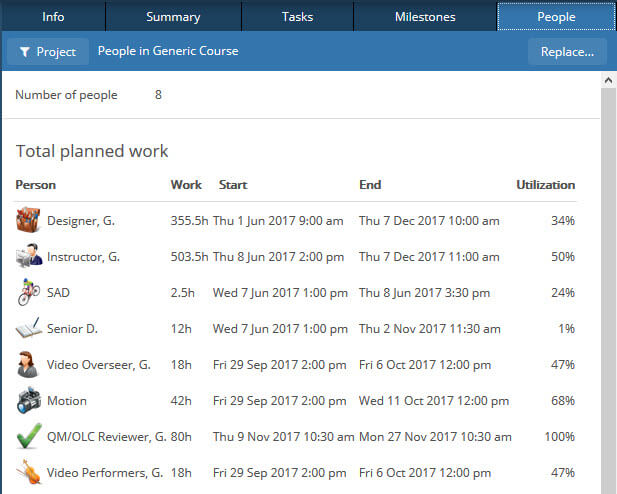Click the notebook icon beside Senior D.
Viewport: 617px width, 494px height.
[x=28, y=328]
